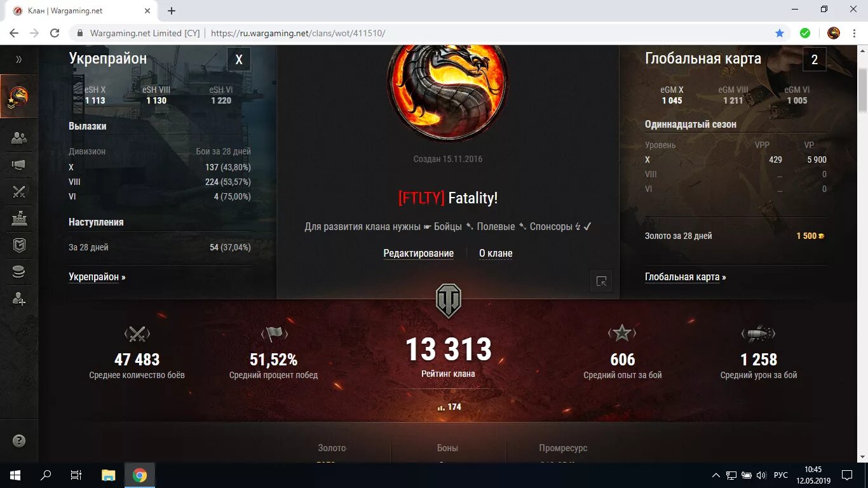
Task: Open the shield G icon in sidebar
Action: (18, 245)
